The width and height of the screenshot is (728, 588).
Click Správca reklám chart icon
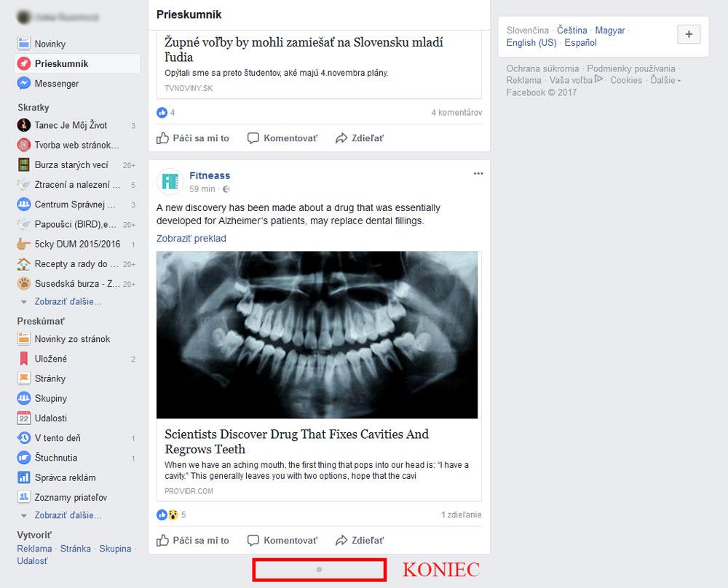coord(24,477)
